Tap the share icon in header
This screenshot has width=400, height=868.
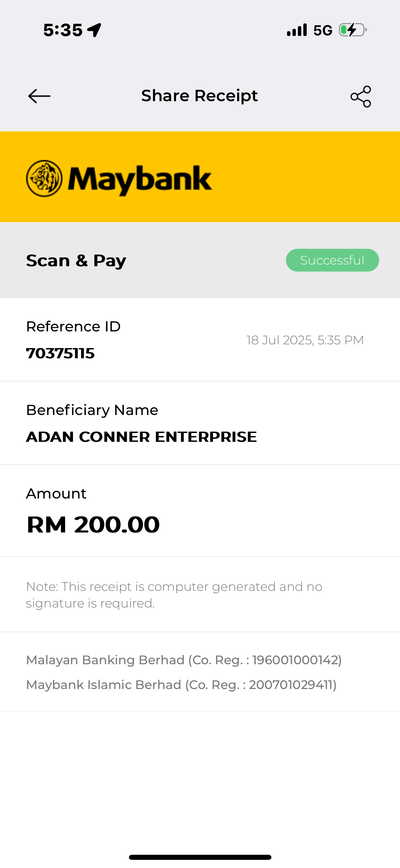coord(361,96)
